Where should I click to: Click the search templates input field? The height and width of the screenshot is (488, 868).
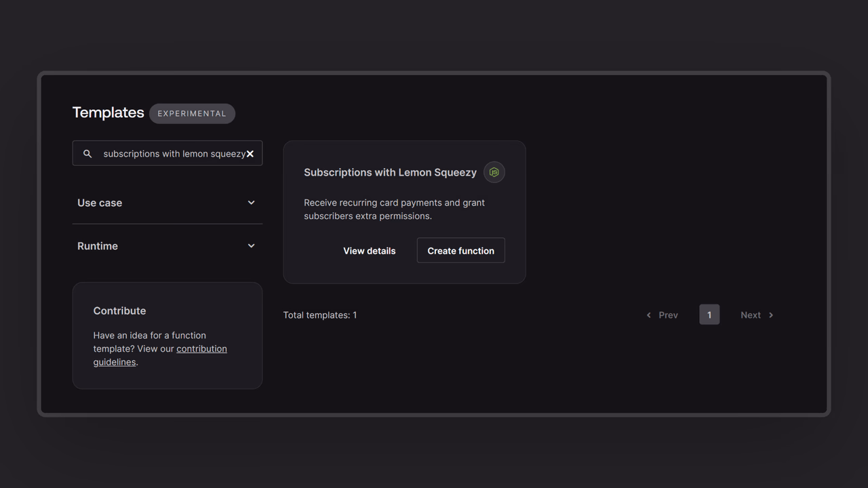coord(167,153)
